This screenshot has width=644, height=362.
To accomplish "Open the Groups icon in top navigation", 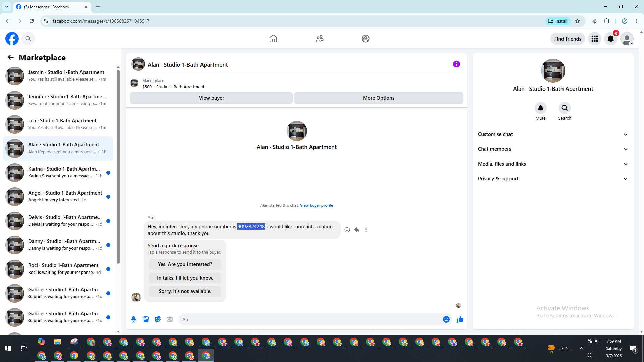I will pyautogui.click(x=366, y=39).
